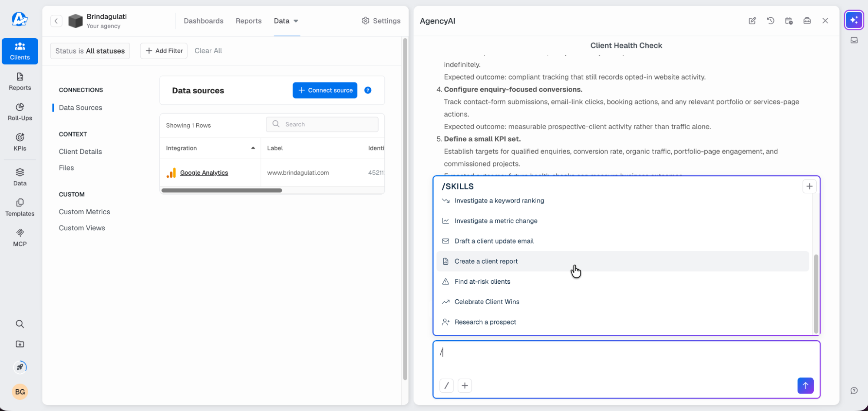Open the inbox icon under the sparkle button
Image resolution: width=868 pixels, height=411 pixels.
pyautogui.click(x=854, y=40)
